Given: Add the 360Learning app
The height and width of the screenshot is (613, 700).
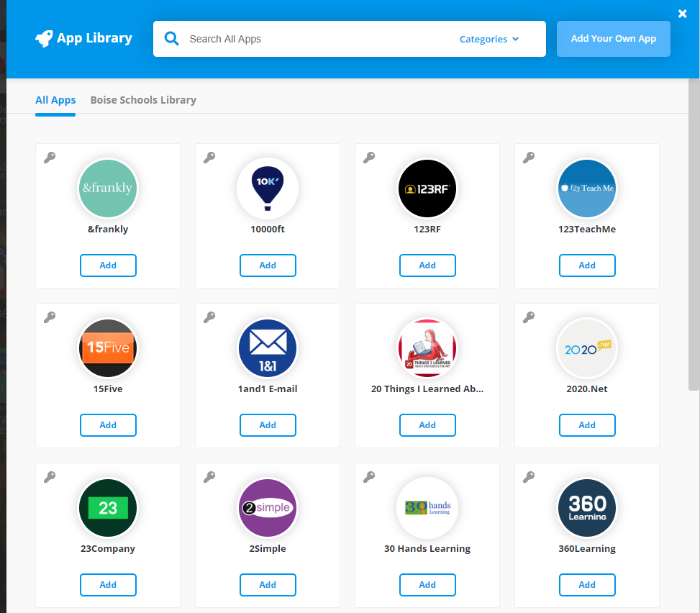Looking at the screenshot, I should pyautogui.click(x=588, y=585).
